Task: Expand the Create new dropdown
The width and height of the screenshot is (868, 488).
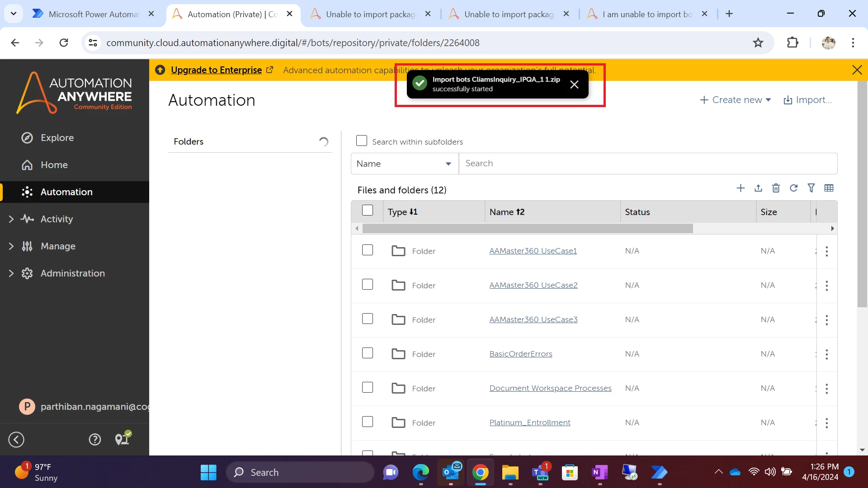Action: [x=735, y=100]
